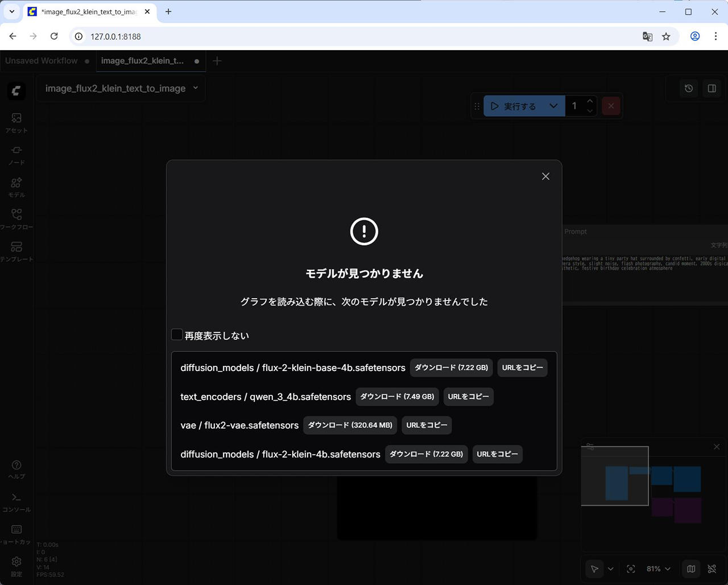The height and width of the screenshot is (585, 728).
Task: Add a new workflow tab
Action: click(x=217, y=61)
